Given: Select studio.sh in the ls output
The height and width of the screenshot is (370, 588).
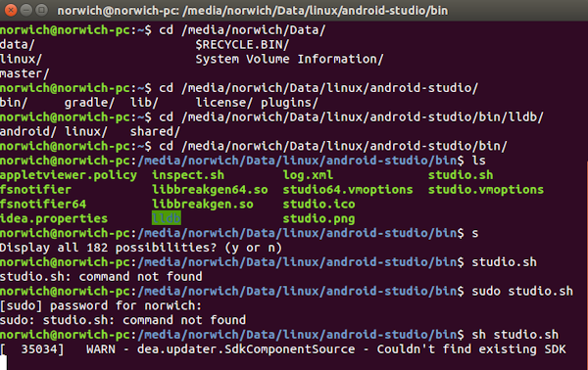Looking at the screenshot, I should pyautogui.click(x=461, y=175).
